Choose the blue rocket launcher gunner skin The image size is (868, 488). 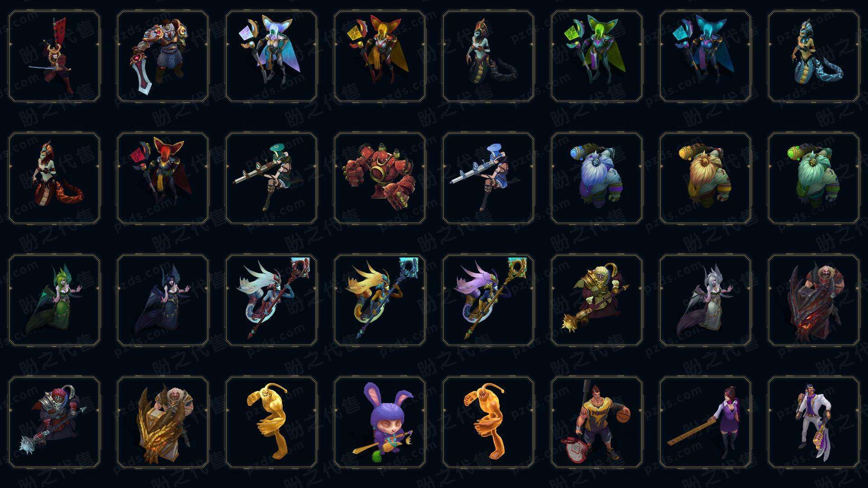point(488,178)
